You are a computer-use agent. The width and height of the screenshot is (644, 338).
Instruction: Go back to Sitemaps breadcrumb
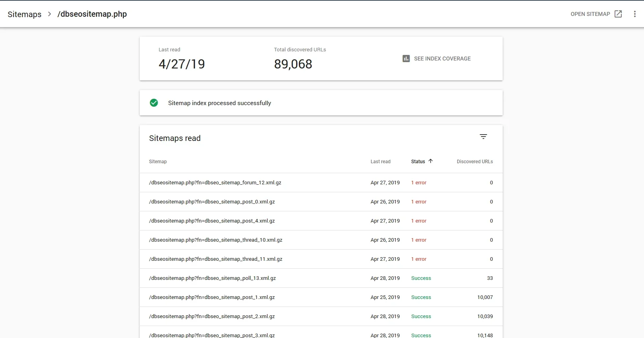(x=25, y=14)
